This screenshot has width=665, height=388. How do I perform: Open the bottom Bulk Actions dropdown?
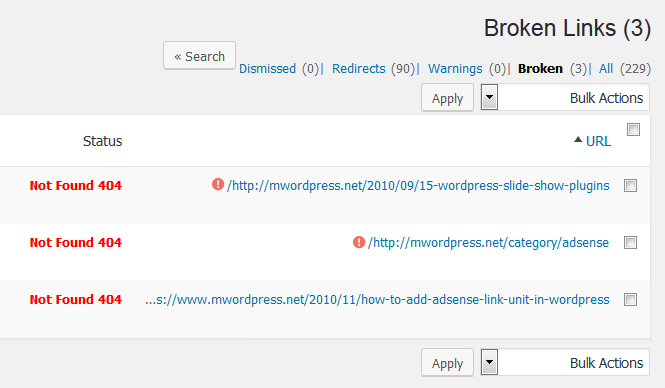click(x=565, y=363)
